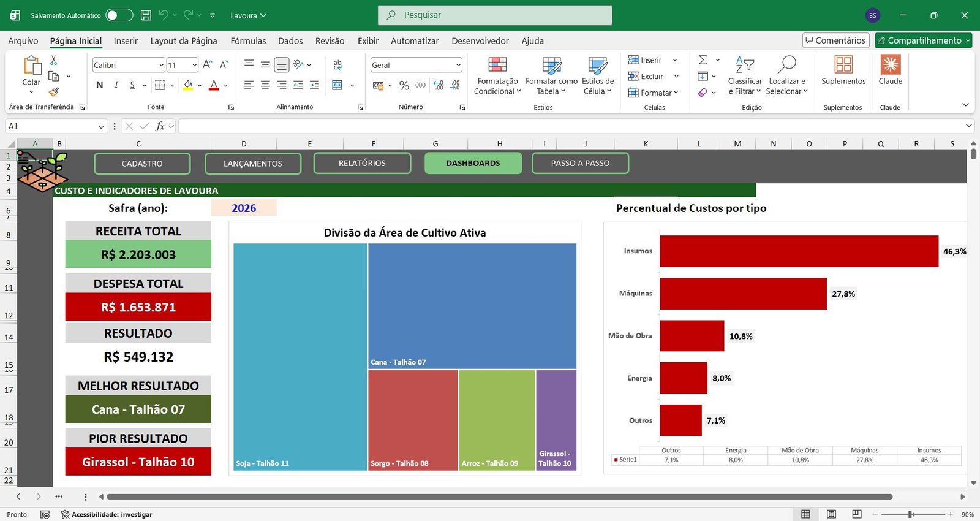Screen dimensions: 980x521
Task: Open Conditional Formatting menu
Action: 497,76
